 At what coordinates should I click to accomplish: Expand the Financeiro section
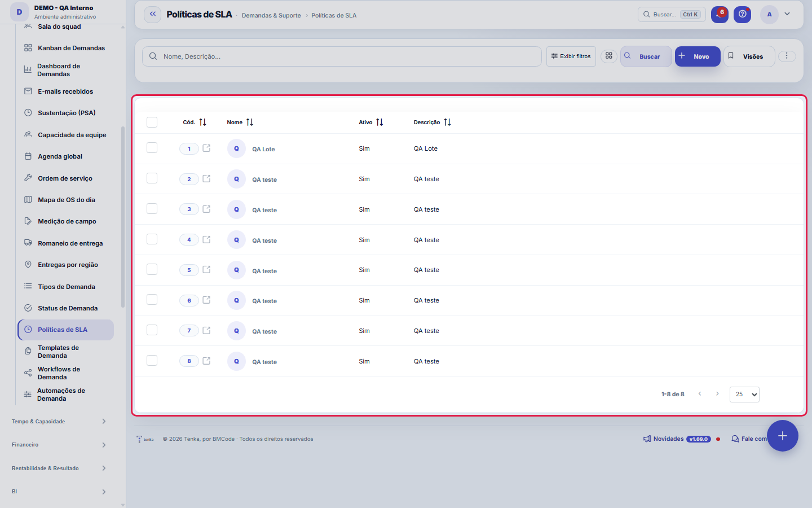pos(59,445)
